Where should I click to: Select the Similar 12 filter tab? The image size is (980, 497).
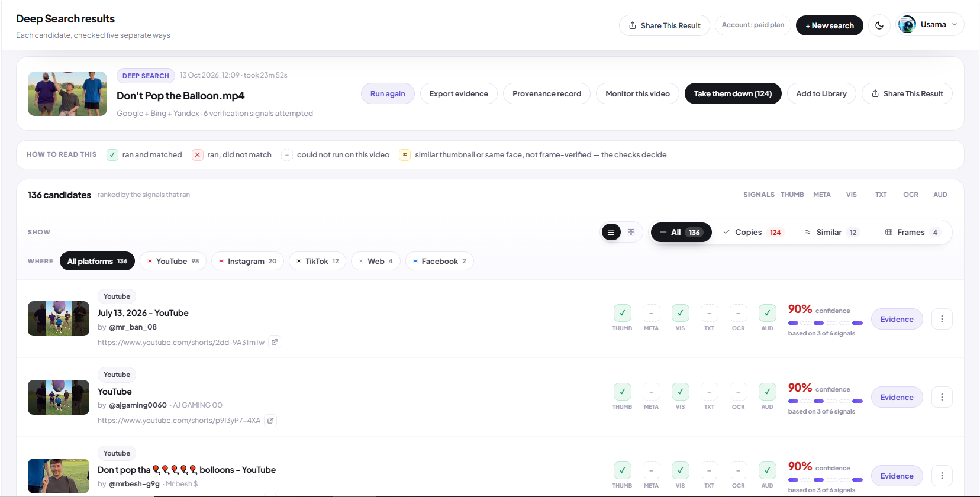pos(831,233)
